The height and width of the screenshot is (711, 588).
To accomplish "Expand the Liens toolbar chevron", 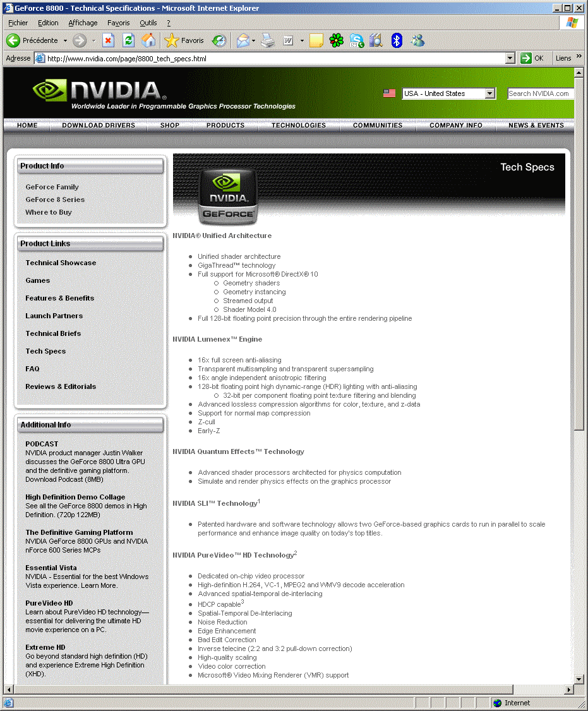I will pos(579,56).
